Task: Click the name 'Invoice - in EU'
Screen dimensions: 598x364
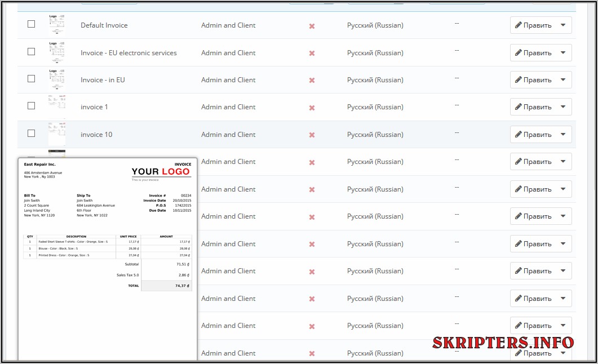Action: tap(103, 79)
